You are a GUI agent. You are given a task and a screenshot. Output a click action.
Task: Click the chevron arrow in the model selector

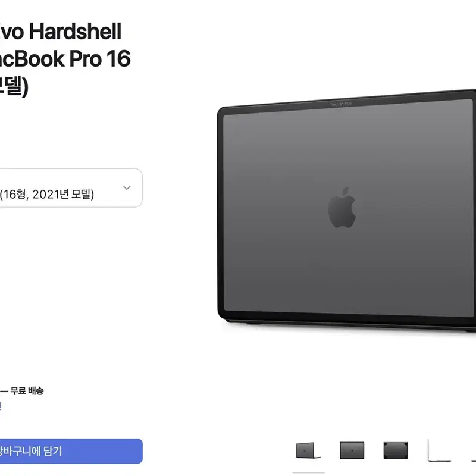127,187
